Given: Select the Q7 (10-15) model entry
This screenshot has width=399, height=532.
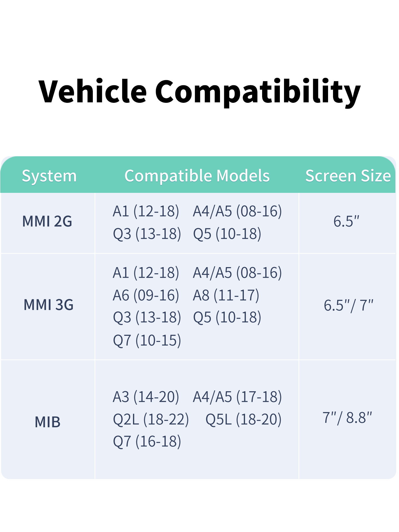Looking at the screenshot, I should (x=147, y=340).
